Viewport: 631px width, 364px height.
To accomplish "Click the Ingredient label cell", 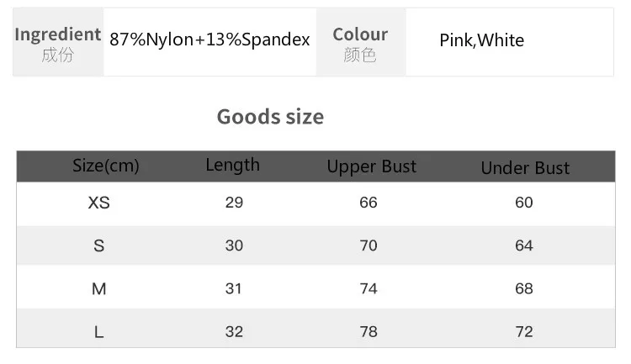I will click(x=58, y=42).
